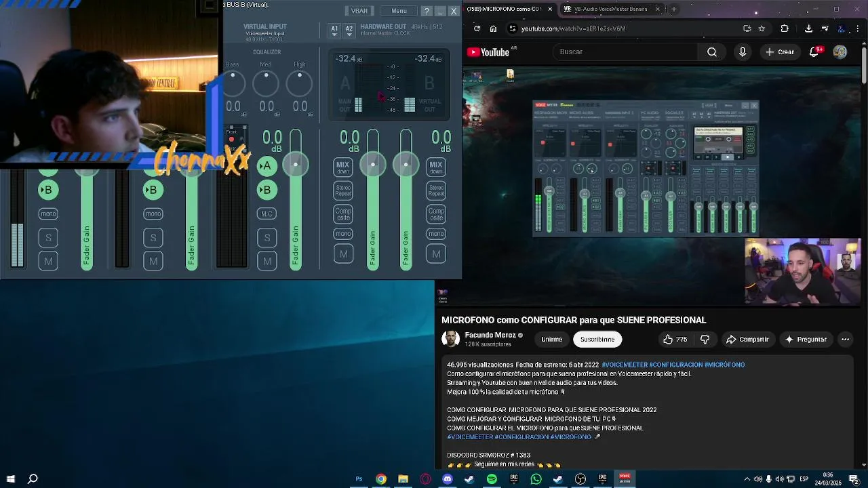This screenshot has width=868, height=488.
Task: Toggle MIX down on the main out bus
Action: coord(342,167)
